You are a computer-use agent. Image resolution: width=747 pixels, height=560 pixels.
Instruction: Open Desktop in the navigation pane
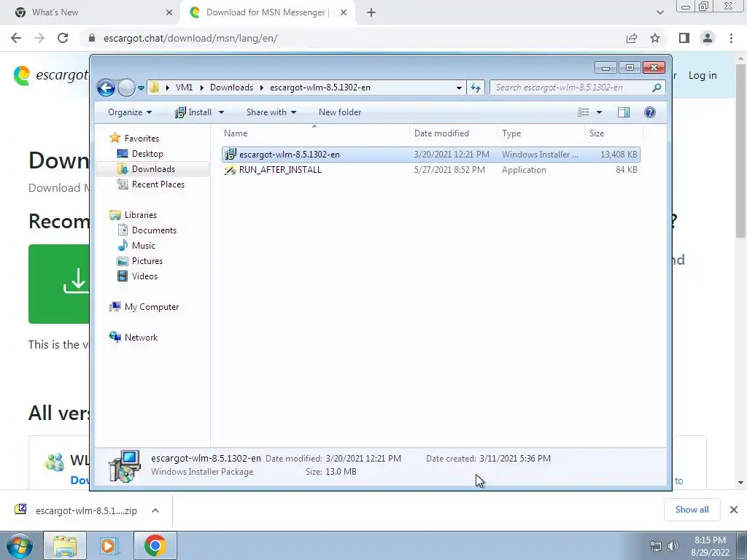pos(147,153)
